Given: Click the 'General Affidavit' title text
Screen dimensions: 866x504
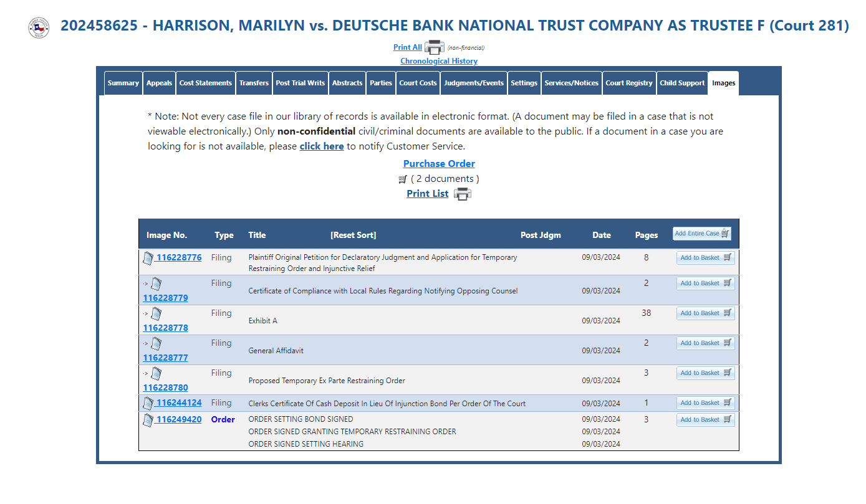Looking at the screenshot, I should point(276,351).
